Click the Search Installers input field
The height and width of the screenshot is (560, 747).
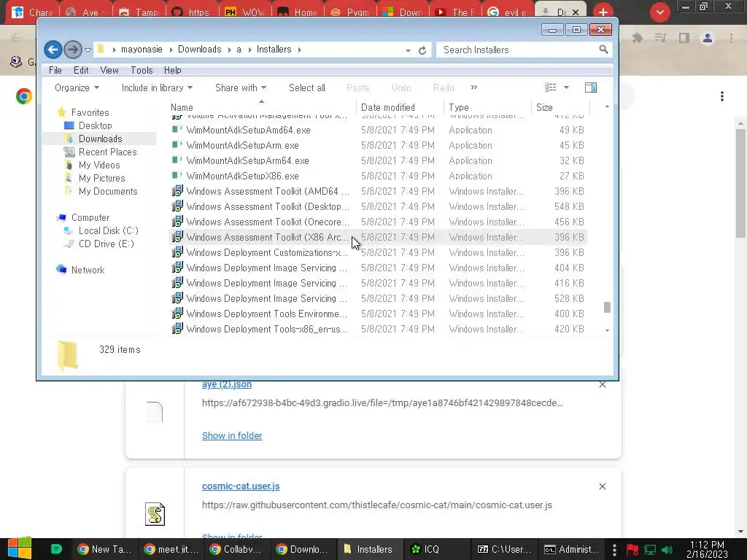click(517, 50)
